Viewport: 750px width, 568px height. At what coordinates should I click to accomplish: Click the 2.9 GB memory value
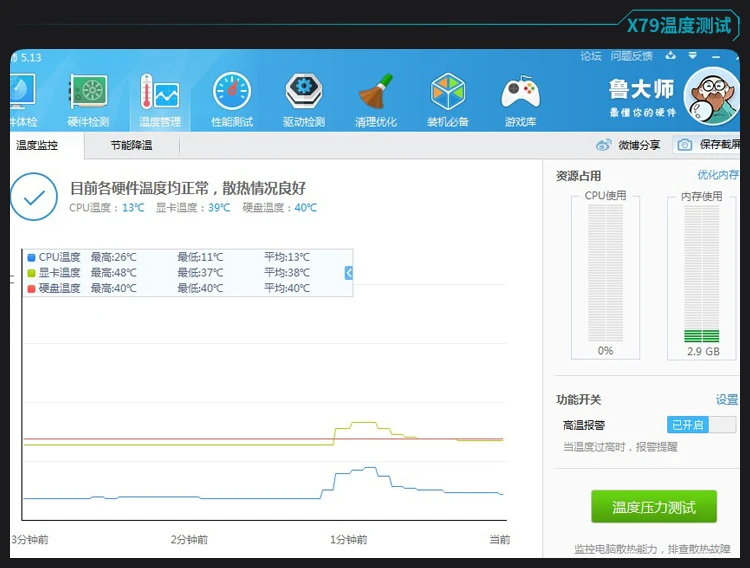[x=703, y=351]
